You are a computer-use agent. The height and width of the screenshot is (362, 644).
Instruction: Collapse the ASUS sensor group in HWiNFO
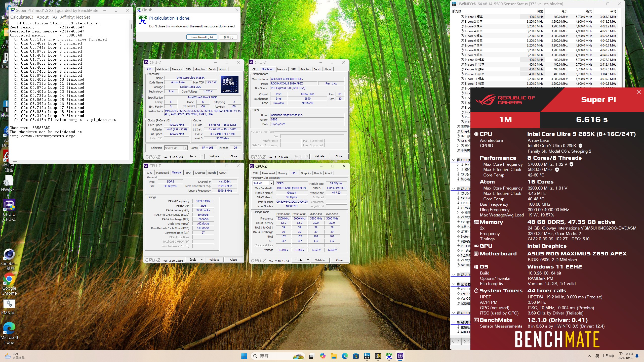point(453,322)
